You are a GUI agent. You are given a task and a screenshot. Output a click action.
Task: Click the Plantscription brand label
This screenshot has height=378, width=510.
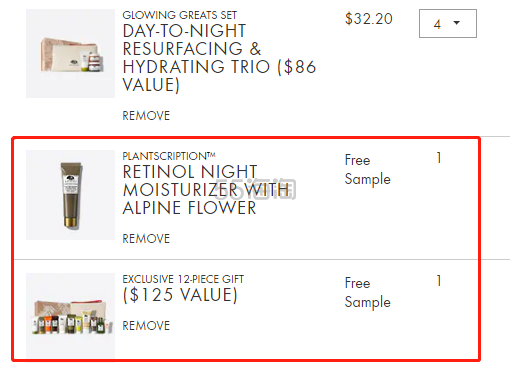tap(169, 156)
